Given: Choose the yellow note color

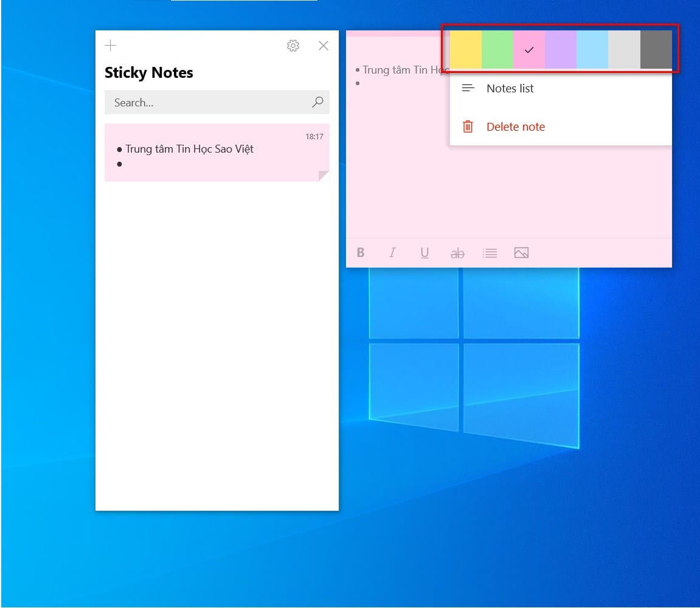Looking at the screenshot, I should pyautogui.click(x=466, y=49).
